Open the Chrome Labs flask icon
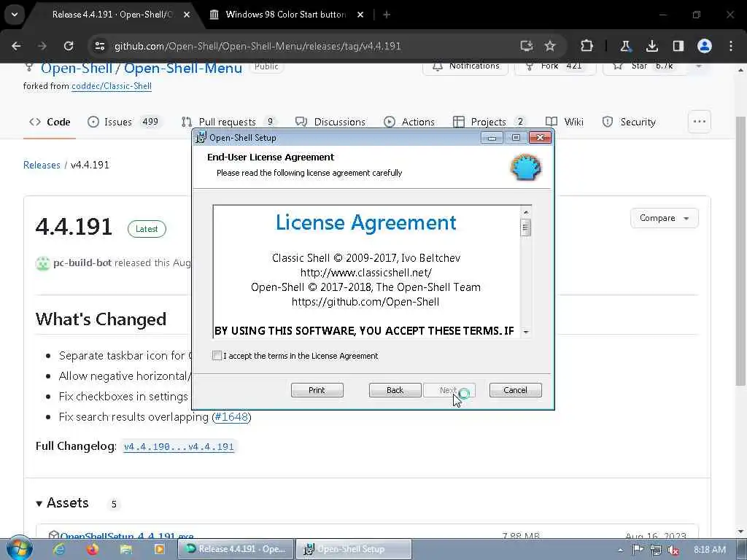The image size is (747, 560). pos(625,46)
